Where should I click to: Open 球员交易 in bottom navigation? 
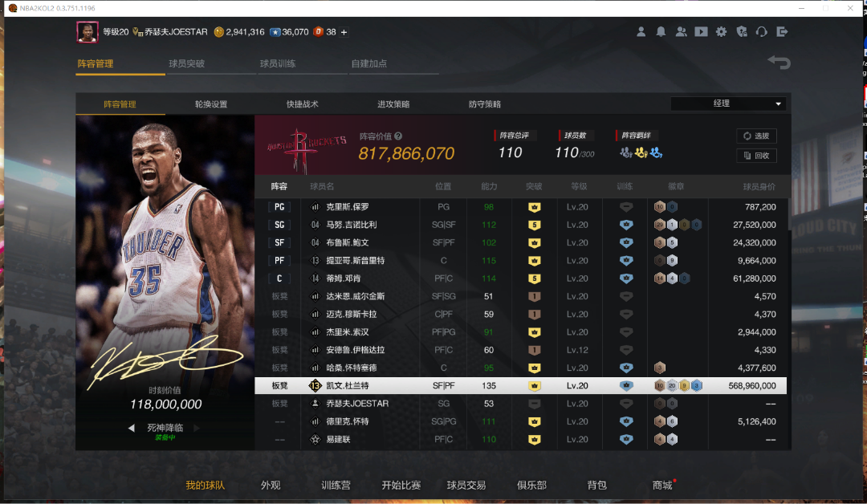pyautogui.click(x=466, y=486)
